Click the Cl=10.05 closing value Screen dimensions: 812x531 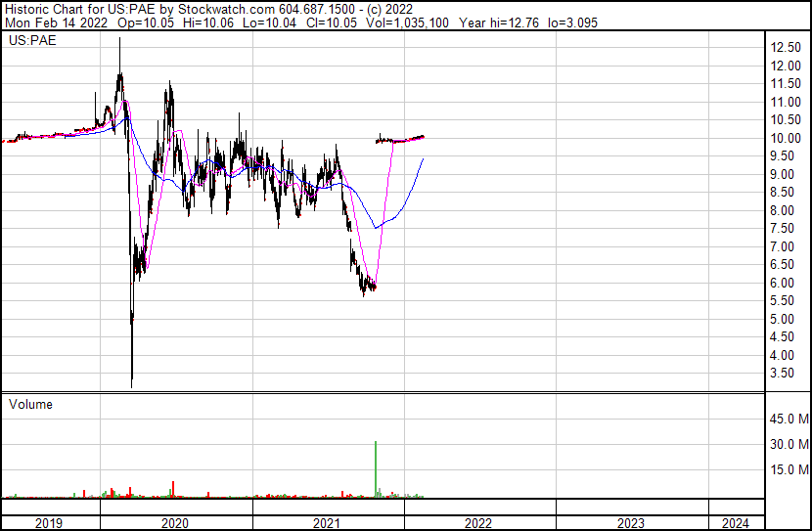coord(332,22)
